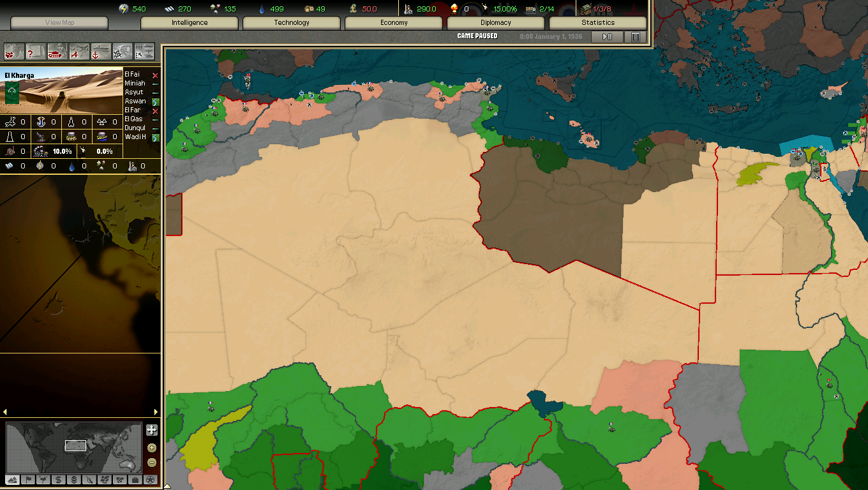Select neighbor province Aswan
The image size is (868, 490).
click(135, 101)
